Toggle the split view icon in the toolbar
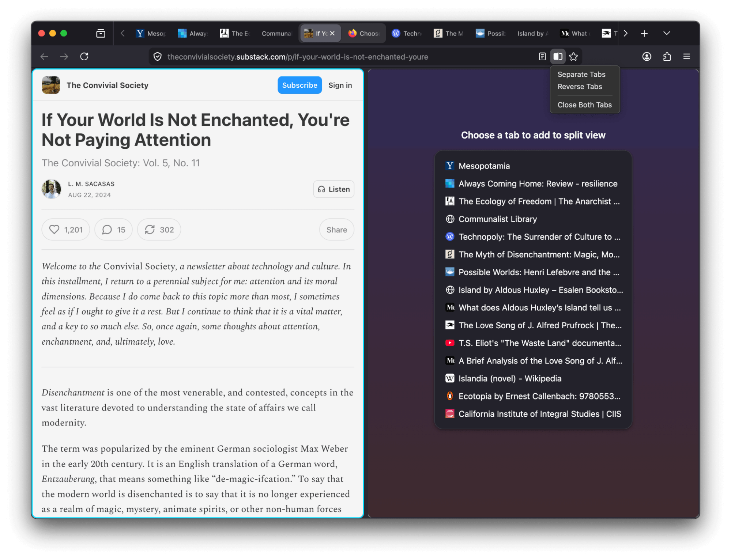The image size is (731, 560). point(557,57)
